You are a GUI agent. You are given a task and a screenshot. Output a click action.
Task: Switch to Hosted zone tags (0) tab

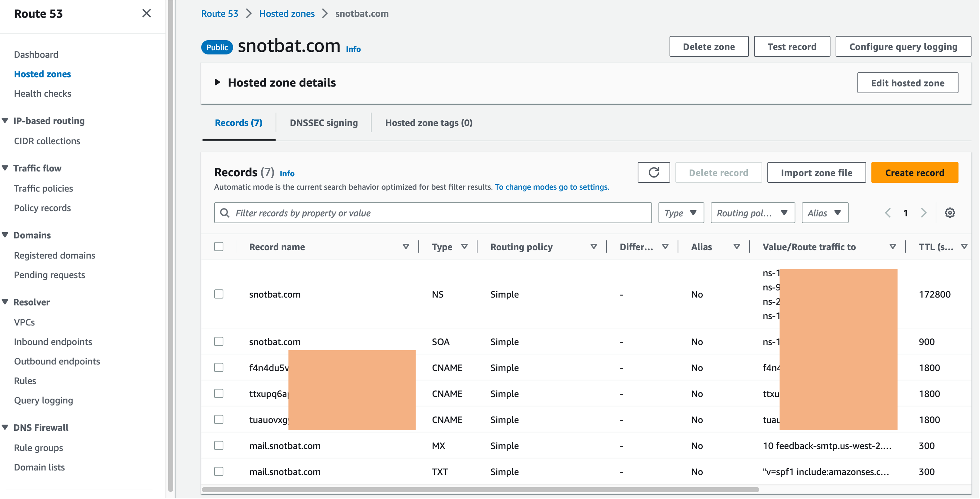[x=429, y=123]
